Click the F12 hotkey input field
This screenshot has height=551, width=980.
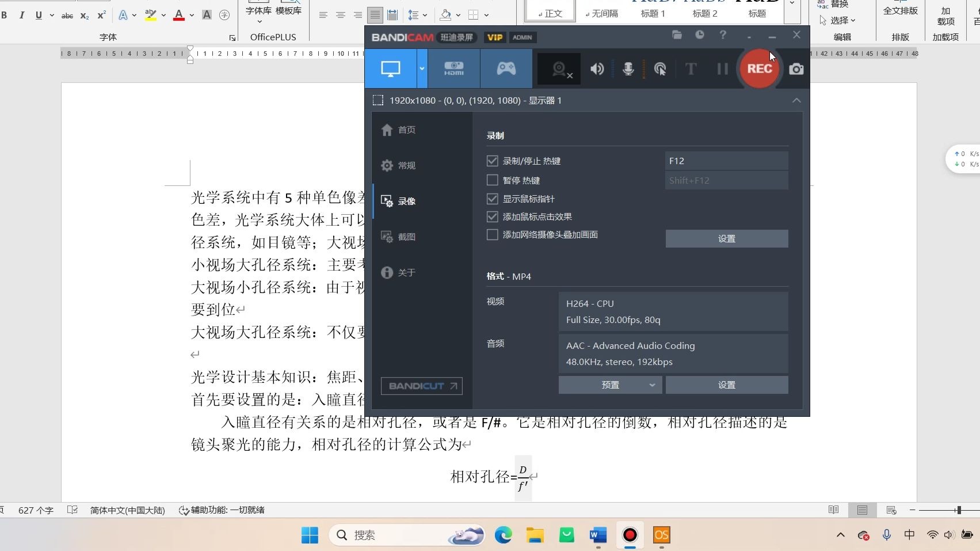coord(726,161)
